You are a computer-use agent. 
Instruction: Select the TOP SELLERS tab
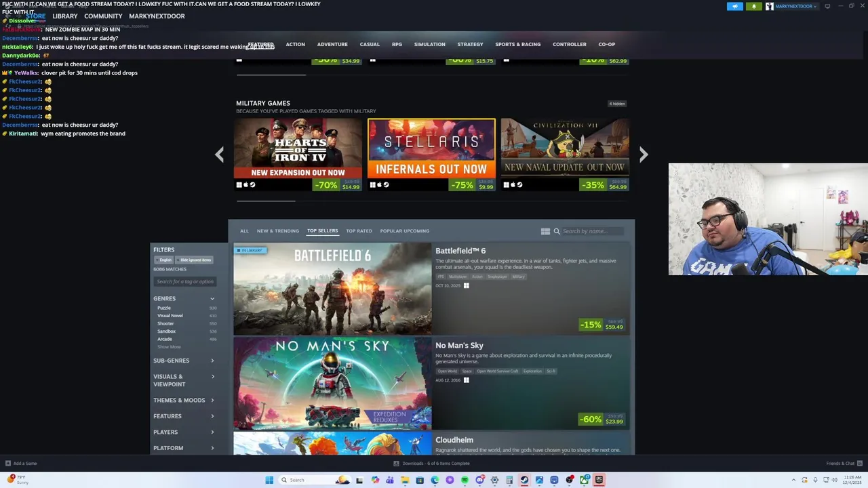(x=322, y=230)
